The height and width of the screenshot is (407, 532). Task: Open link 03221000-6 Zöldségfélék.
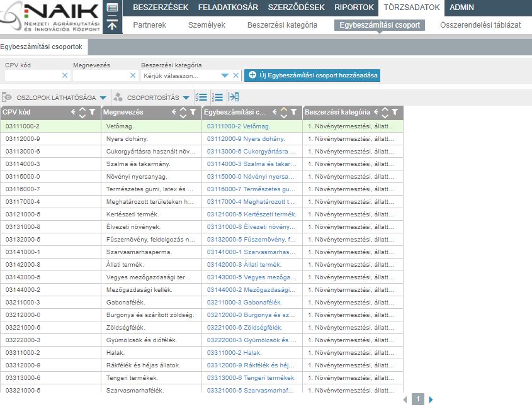click(245, 327)
